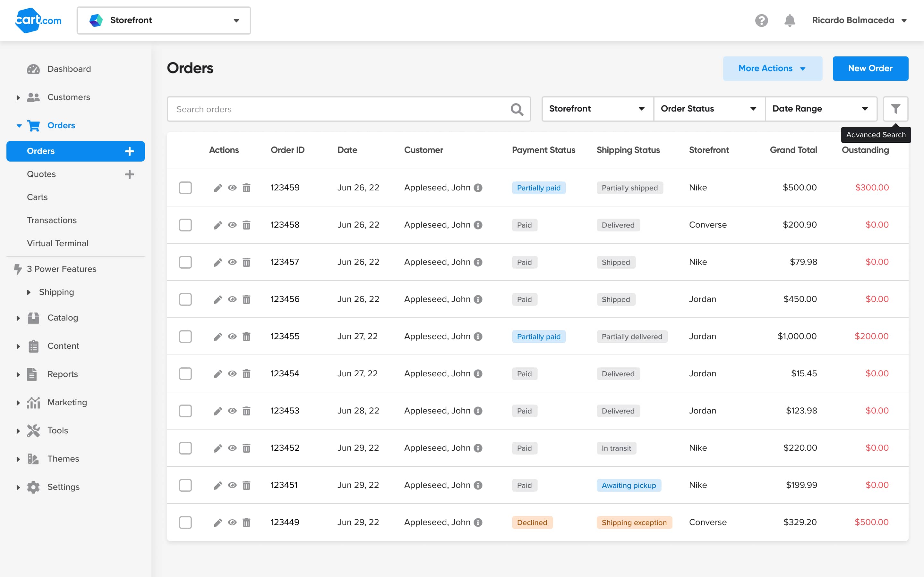Image resolution: width=924 pixels, height=577 pixels.
Task: Click the New Order button
Action: tap(870, 68)
